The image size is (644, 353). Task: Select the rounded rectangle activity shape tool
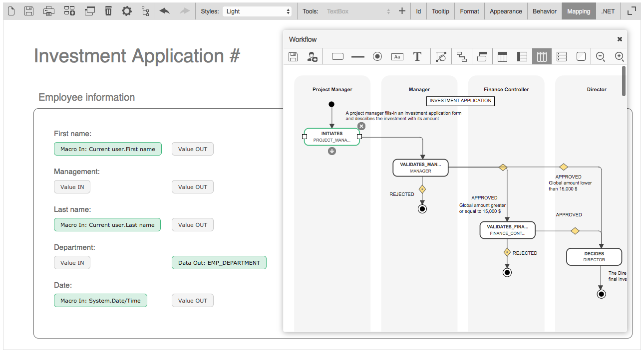[337, 57]
